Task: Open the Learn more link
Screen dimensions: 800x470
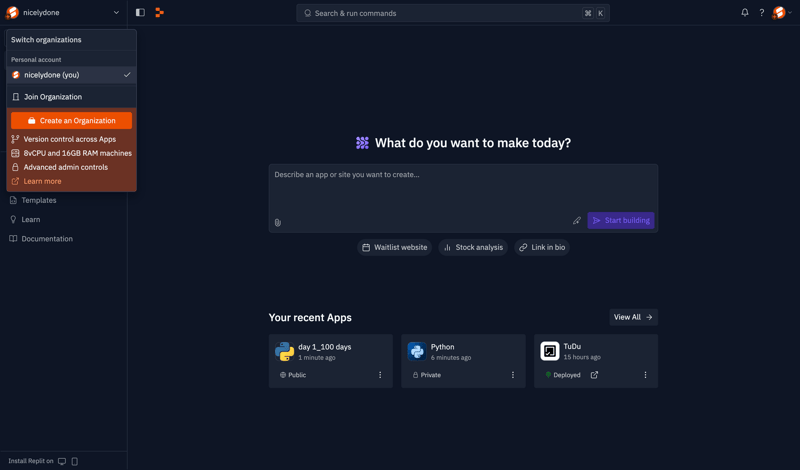Action: [42, 181]
